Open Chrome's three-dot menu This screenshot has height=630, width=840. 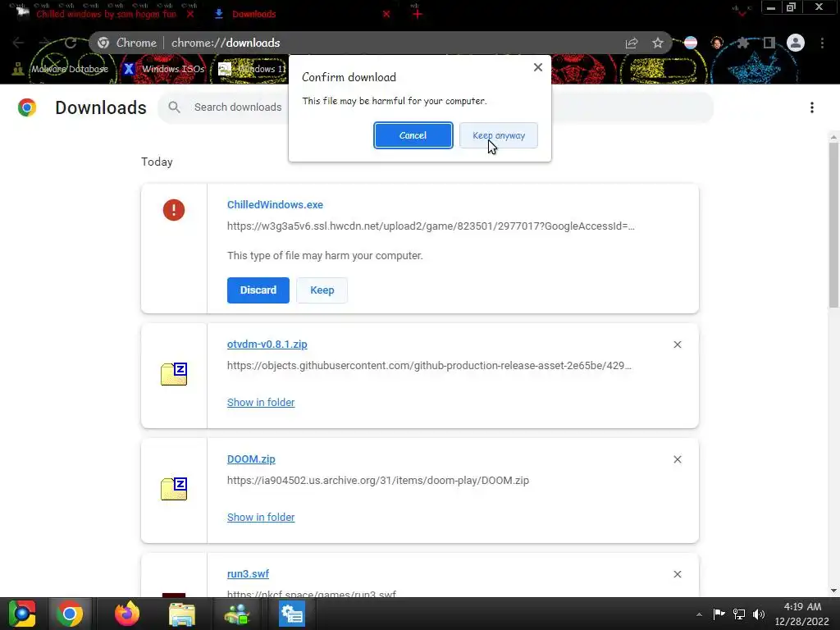click(822, 43)
